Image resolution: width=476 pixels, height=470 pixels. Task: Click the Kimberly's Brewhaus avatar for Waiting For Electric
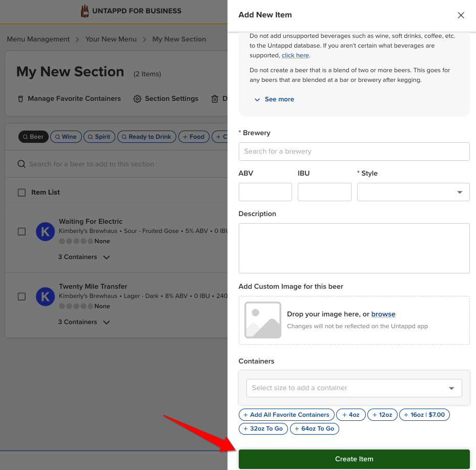45,231
